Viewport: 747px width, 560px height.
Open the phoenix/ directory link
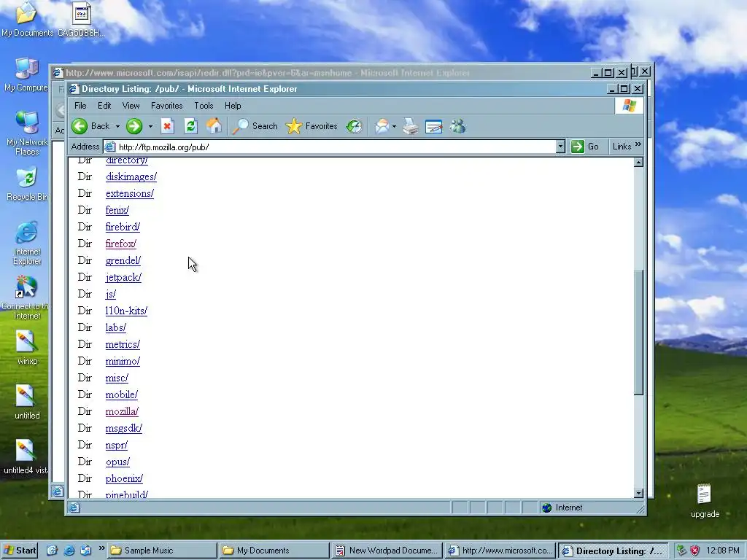point(124,478)
